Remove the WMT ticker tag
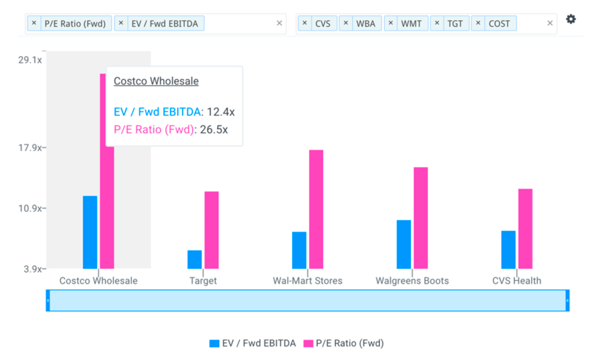 391,23
